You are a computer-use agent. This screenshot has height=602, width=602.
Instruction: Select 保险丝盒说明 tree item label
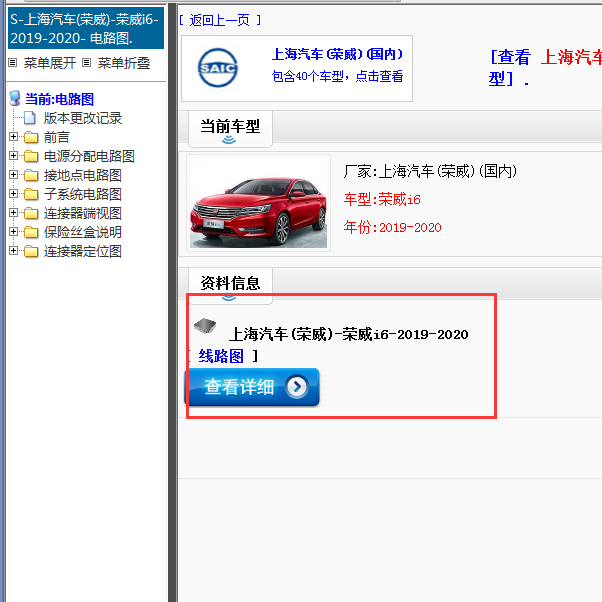coord(83,232)
